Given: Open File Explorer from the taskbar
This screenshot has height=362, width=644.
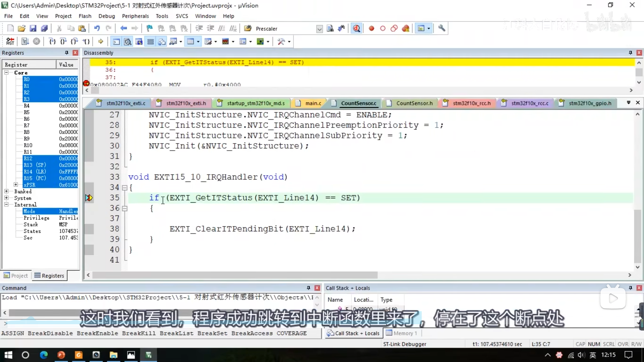Looking at the screenshot, I should point(113,355).
